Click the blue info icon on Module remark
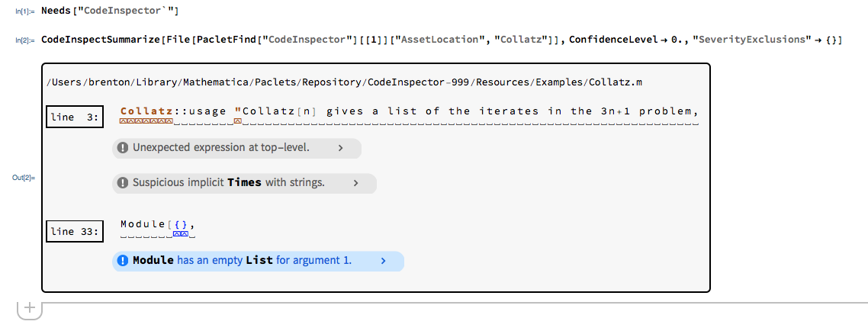 123,261
